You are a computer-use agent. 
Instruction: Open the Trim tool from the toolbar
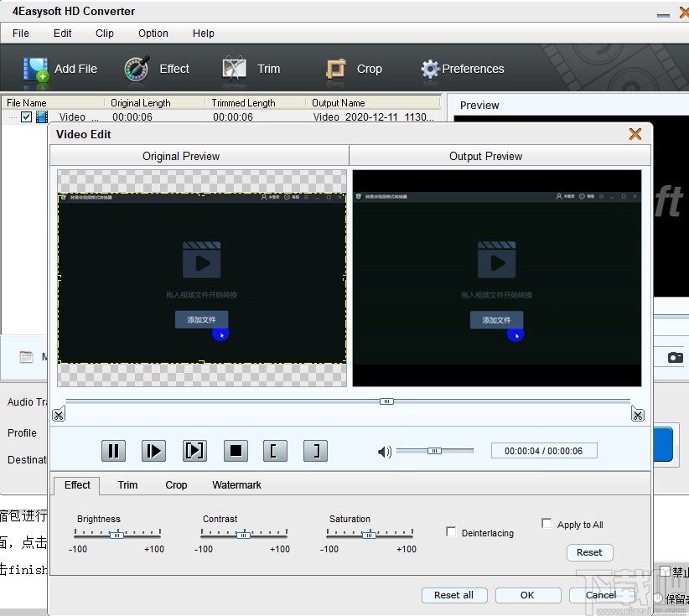click(234, 69)
